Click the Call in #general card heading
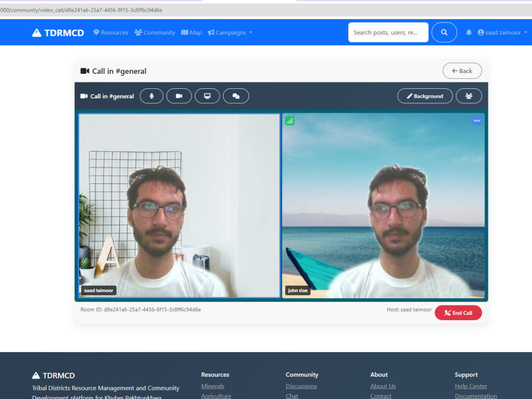The height and width of the screenshot is (399, 532). 113,71
